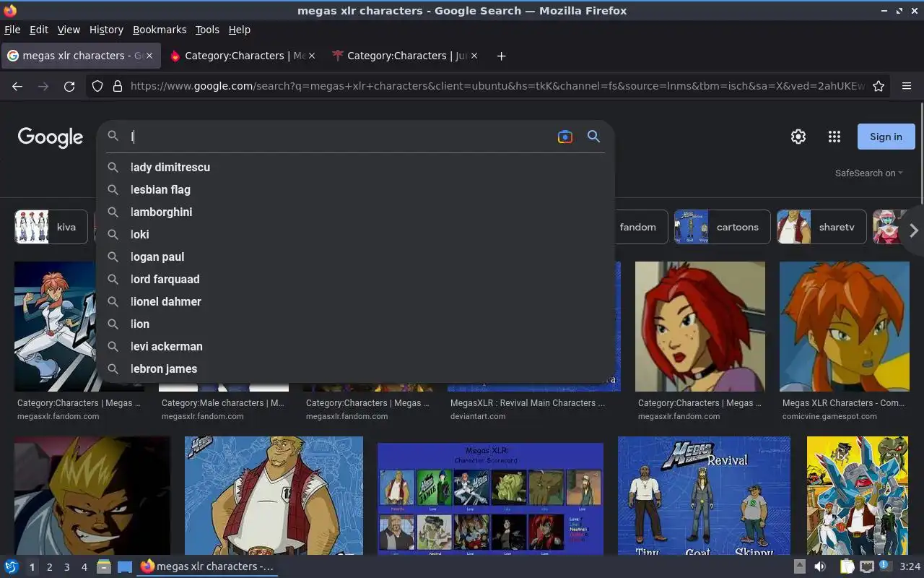Open Megas XLR Characters comicvine image
This screenshot has height=578, width=924.
click(845, 327)
